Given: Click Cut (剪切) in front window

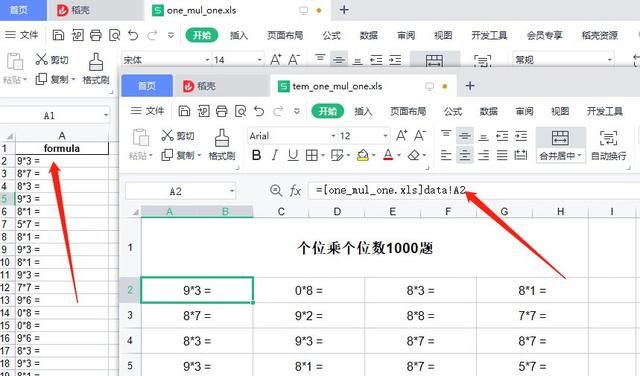Looking at the screenshot, I should (x=178, y=136).
